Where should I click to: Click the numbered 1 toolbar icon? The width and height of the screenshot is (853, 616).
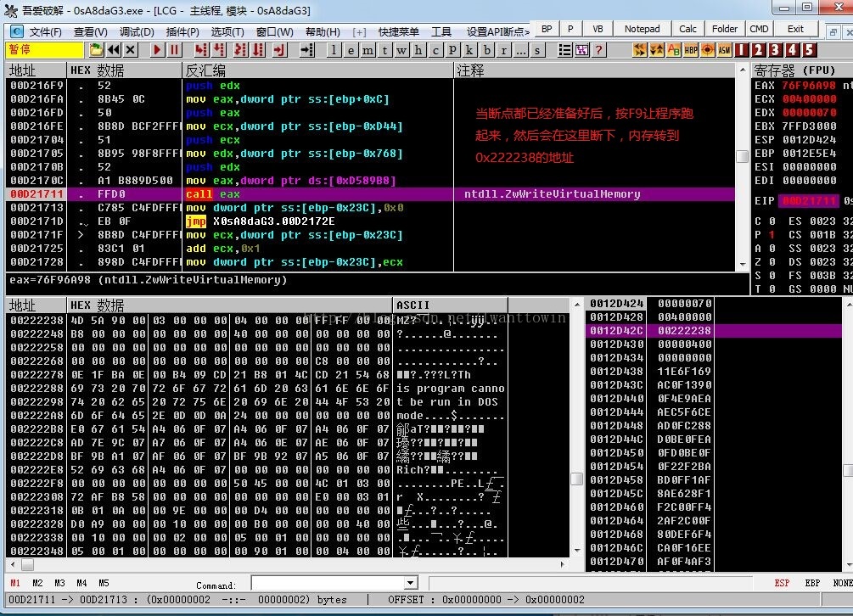pos(742,50)
